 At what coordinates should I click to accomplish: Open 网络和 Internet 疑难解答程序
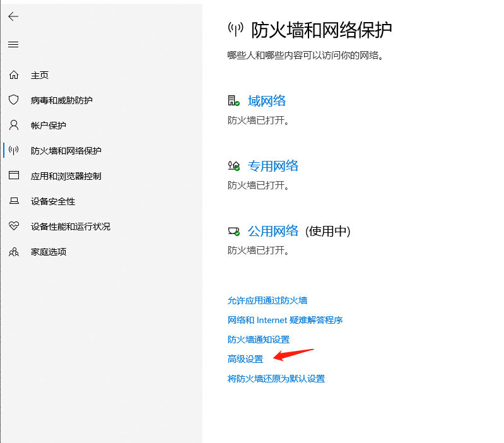click(285, 320)
